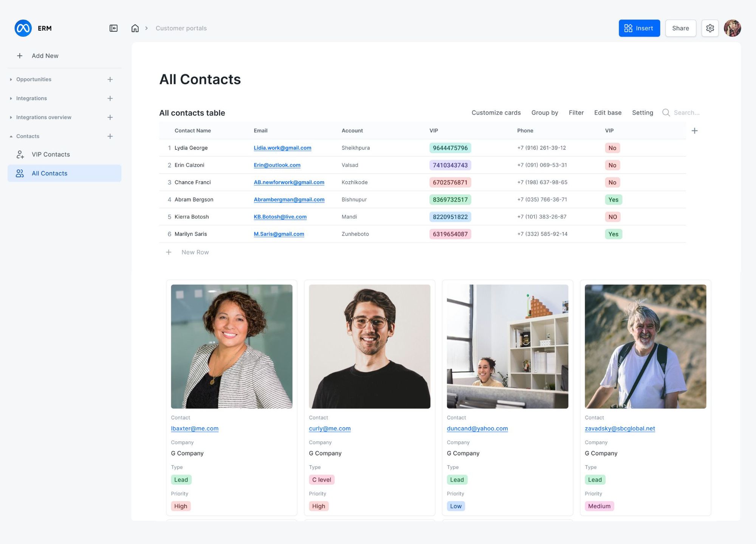Open email link Erin@outlook.com

coord(277,165)
